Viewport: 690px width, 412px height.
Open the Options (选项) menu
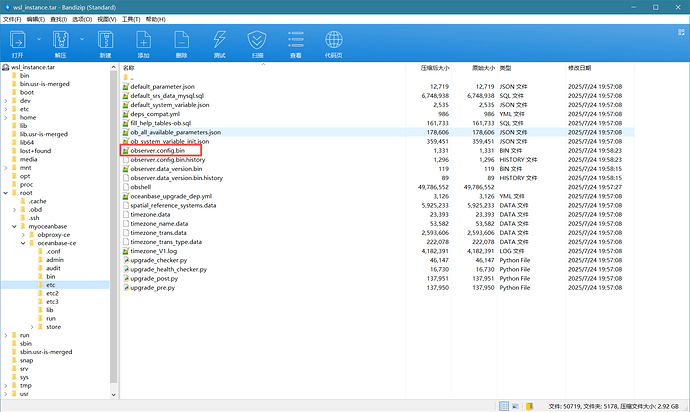(82, 19)
